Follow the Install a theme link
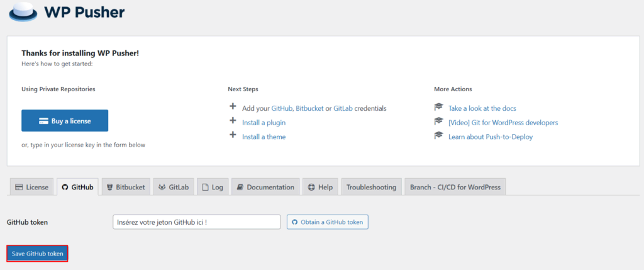Image resolution: width=644 pixels, height=270 pixels. 264,137
